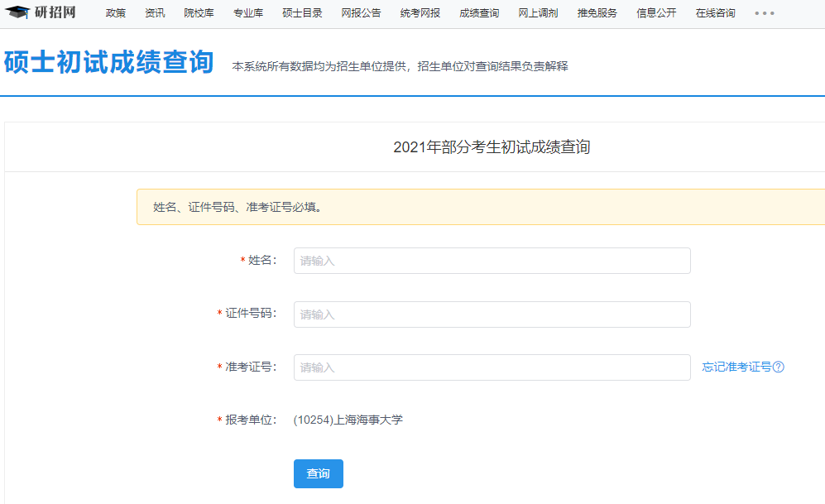This screenshot has width=825, height=504.
Task: Navigate to the 资讯 section
Action: pyautogui.click(x=154, y=13)
